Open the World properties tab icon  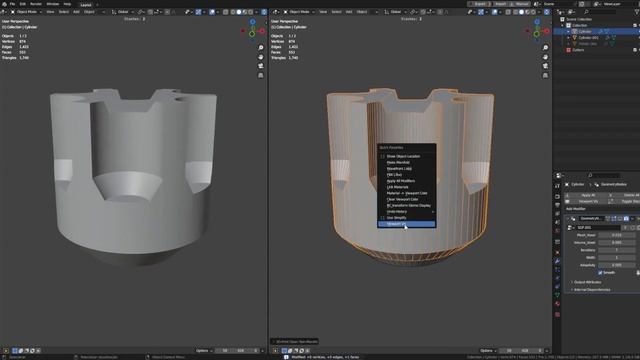(558, 231)
